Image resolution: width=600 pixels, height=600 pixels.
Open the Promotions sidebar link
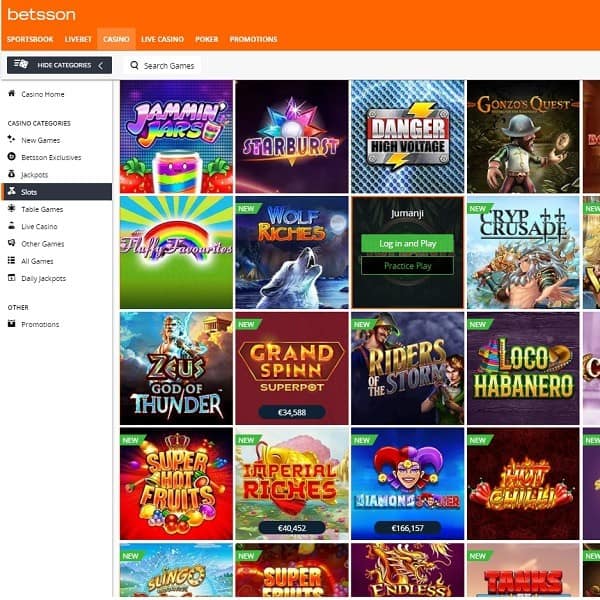pyautogui.click(x=40, y=324)
